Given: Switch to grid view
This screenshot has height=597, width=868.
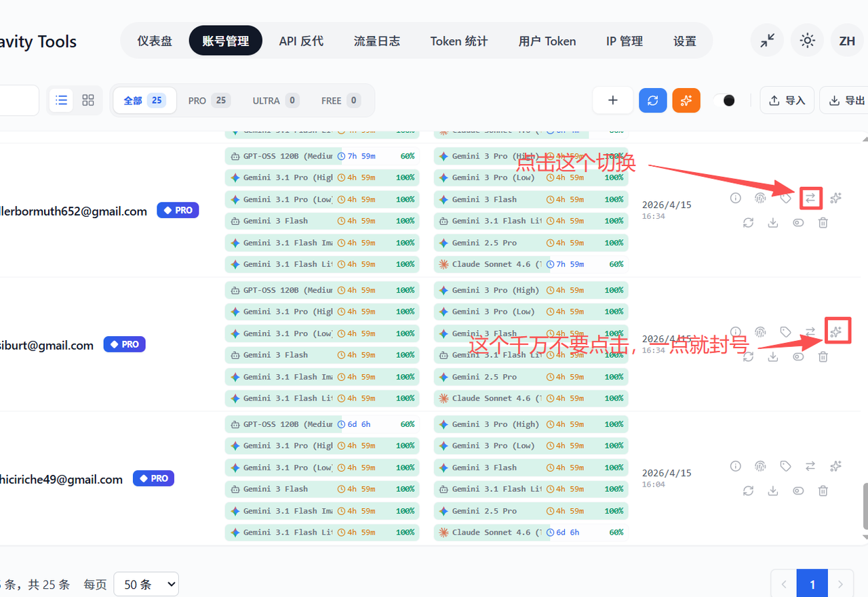Looking at the screenshot, I should pyautogui.click(x=88, y=100).
